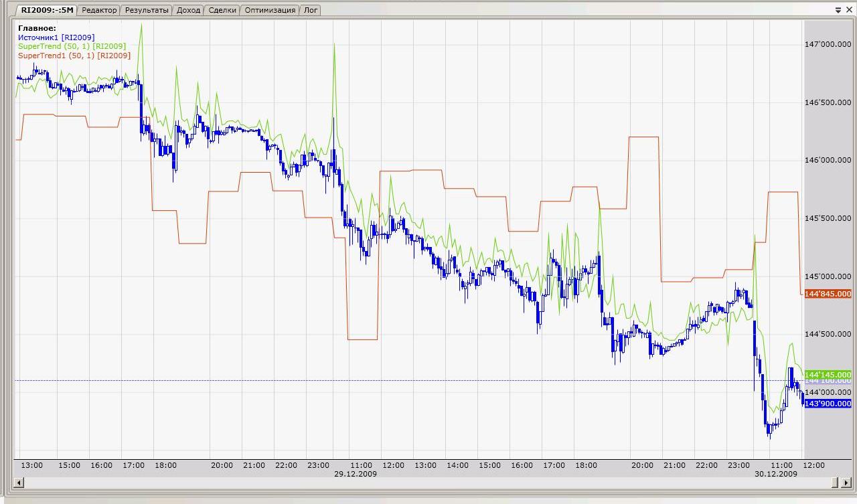
Task: Open the Редактор tab
Action: click(x=100, y=10)
